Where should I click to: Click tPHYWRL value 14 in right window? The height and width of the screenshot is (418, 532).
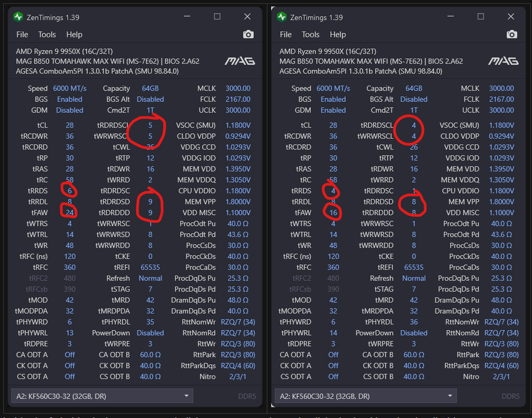click(x=333, y=333)
